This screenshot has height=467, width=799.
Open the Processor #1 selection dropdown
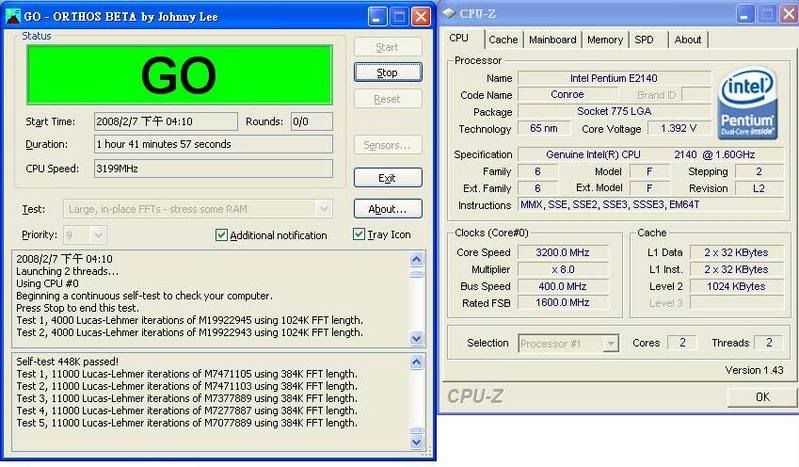(610, 344)
